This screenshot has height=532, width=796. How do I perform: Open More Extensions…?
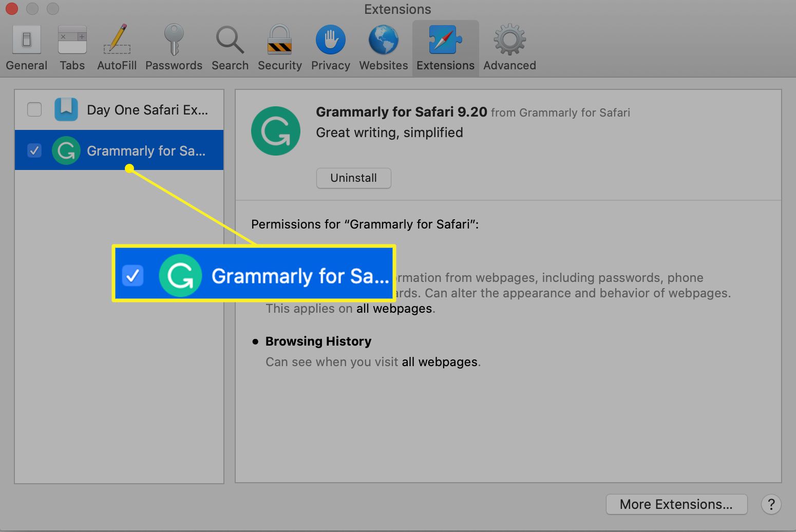coord(676,504)
